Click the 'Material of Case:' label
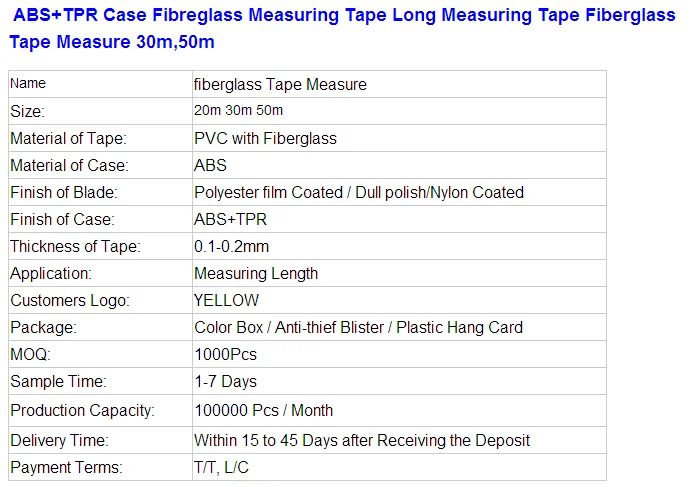 69,166
